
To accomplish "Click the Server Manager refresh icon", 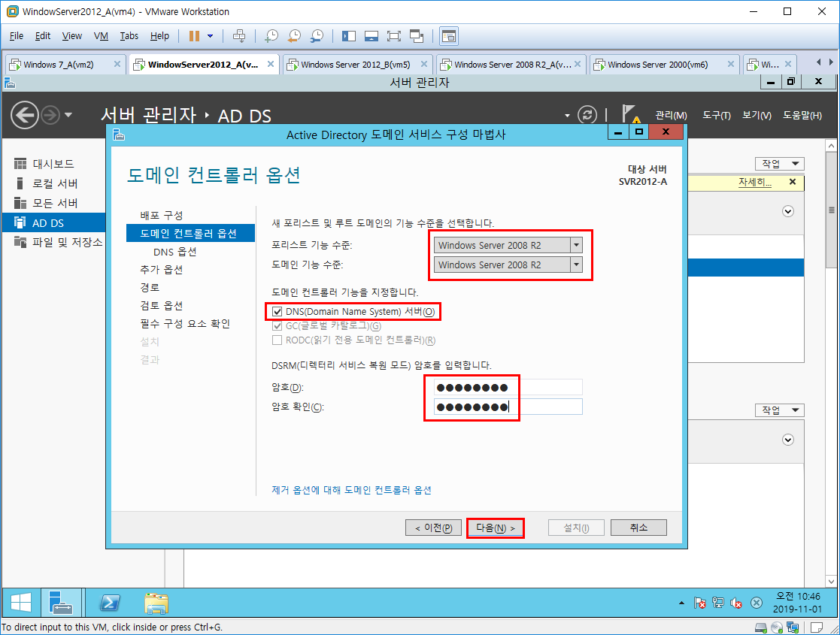I will click(x=587, y=114).
